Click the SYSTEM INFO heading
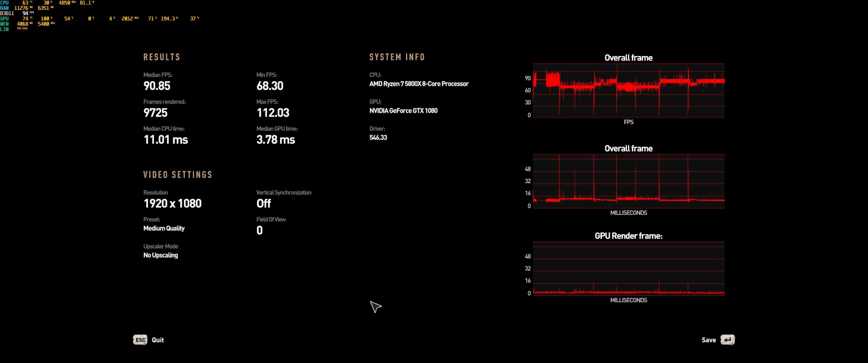Viewport: 868px width, 363px height. click(x=397, y=57)
